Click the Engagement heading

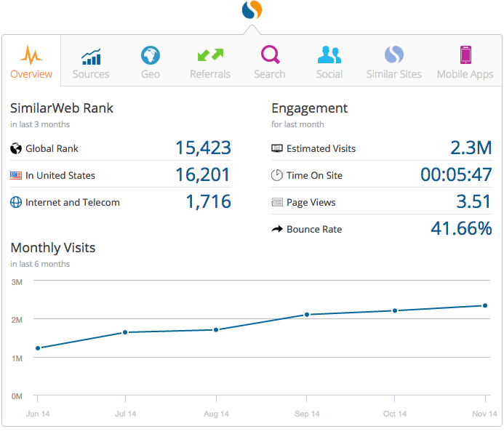click(309, 109)
